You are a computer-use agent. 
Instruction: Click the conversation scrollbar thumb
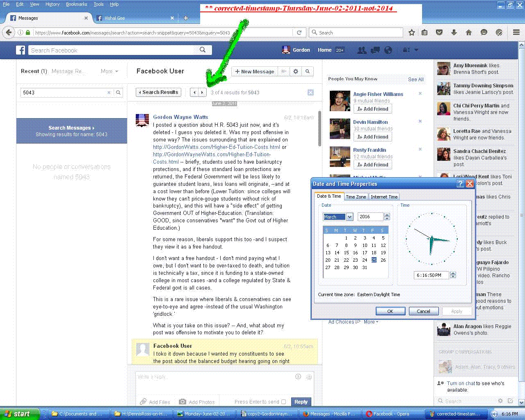tap(320, 128)
